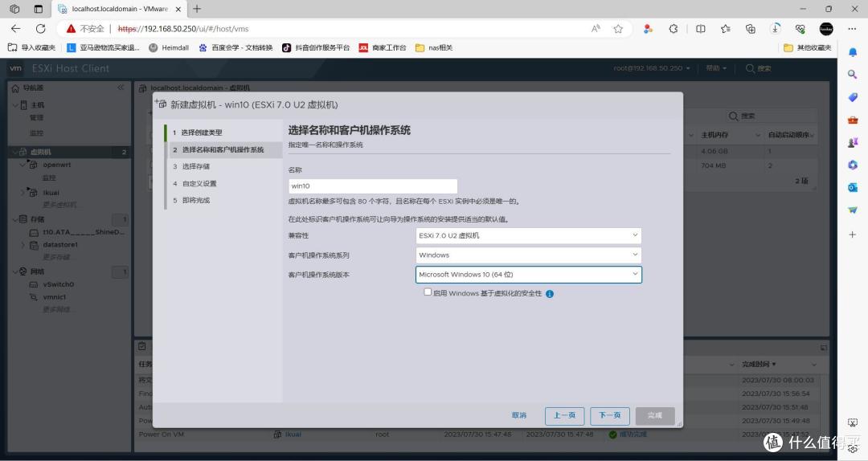Click the browser profile avatar
This screenshot has width=868, height=461.
[826, 29]
